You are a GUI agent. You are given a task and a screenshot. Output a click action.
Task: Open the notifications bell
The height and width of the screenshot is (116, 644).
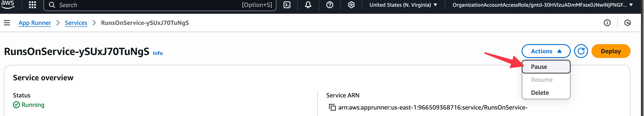coord(308,5)
